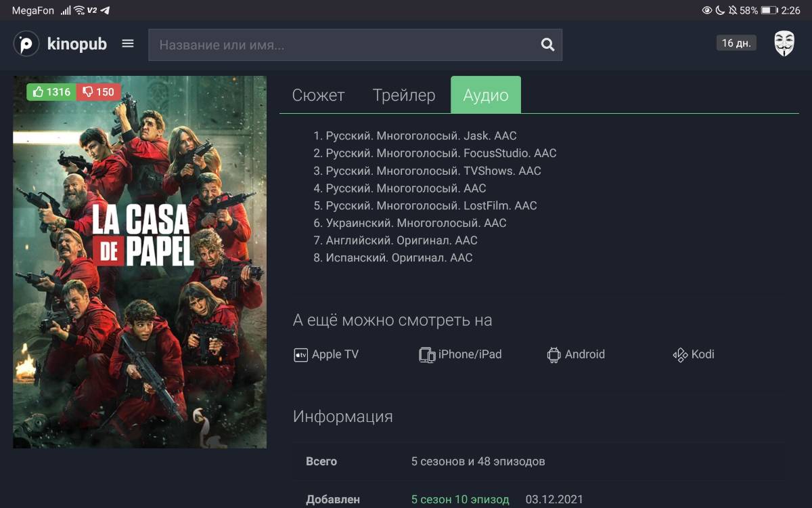Image resolution: width=812 pixels, height=508 pixels.
Task: Click the thumbs down dislike counter
Action: coord(98,92)
